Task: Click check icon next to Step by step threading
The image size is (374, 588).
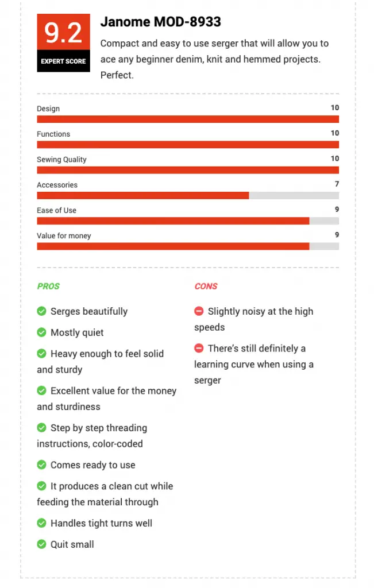Action: point(41,427)
